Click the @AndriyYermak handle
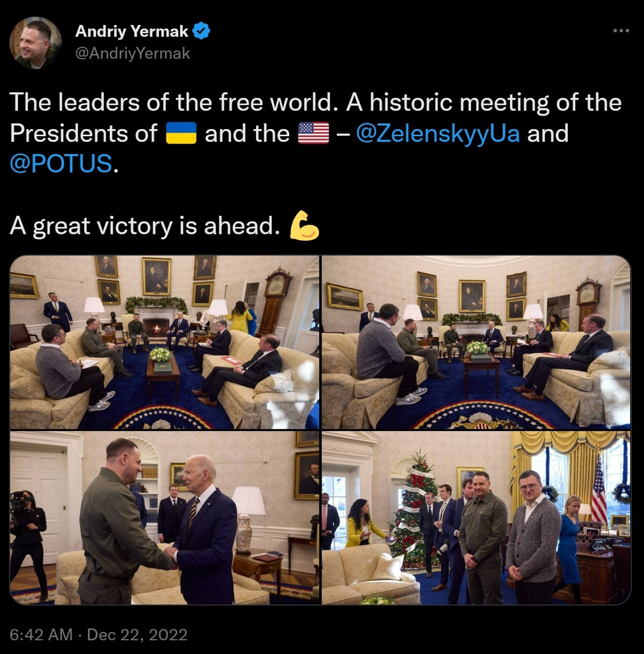 click(133, 54)
